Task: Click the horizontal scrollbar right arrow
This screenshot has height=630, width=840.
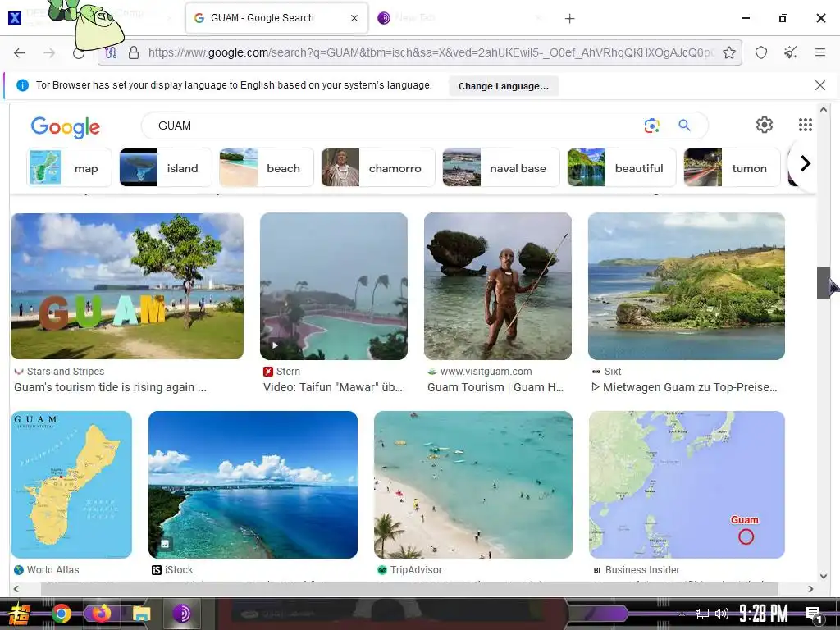Action: pos(810,589)
